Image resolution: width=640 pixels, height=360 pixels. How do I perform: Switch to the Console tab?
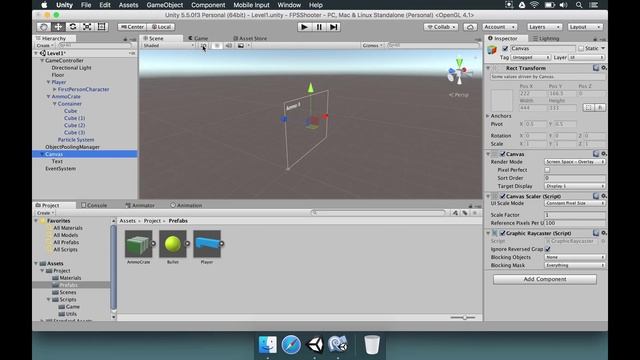click(94, 205)
